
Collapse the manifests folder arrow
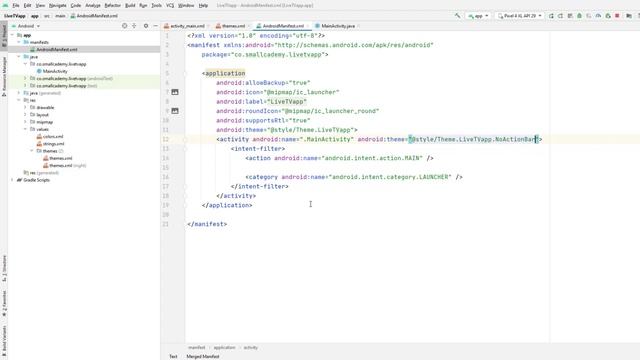tap(18, 42)
